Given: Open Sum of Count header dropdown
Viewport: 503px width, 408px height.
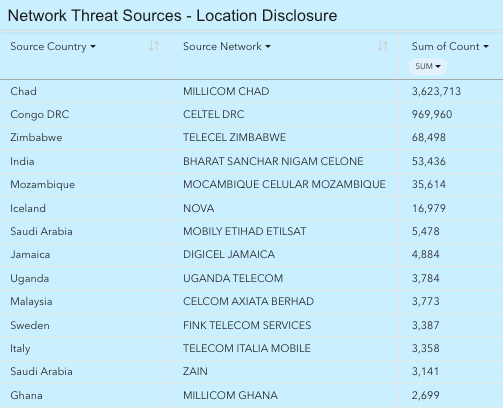Looking at the screenshot, I should [x=486, y=47].
